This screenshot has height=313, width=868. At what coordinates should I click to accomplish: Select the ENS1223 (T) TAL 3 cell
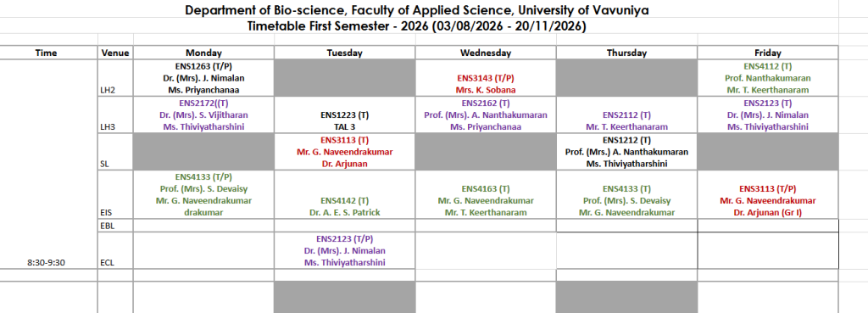[344, 115]
